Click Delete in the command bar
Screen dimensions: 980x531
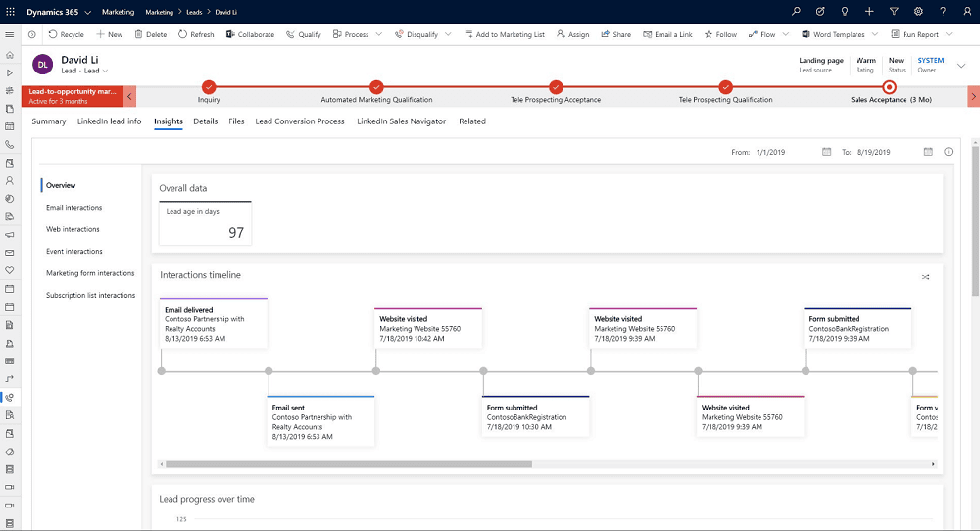(151, 34)
